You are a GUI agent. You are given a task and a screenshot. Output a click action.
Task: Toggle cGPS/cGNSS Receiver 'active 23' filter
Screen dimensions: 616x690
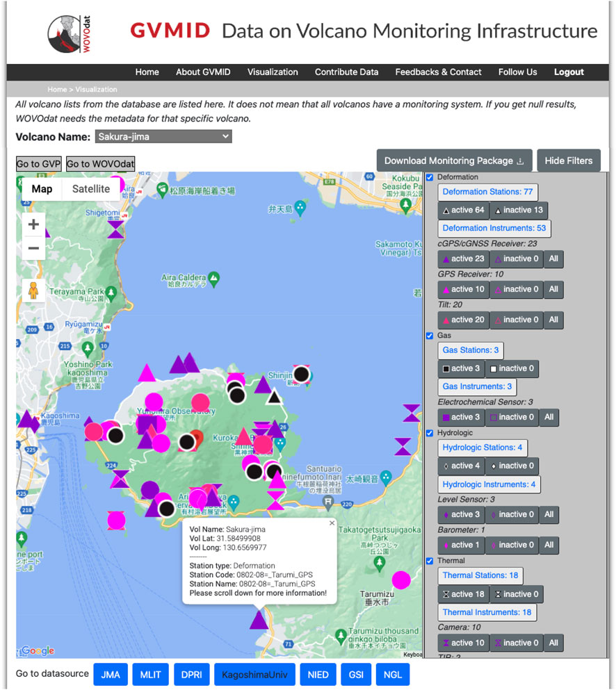click(463, 258)
